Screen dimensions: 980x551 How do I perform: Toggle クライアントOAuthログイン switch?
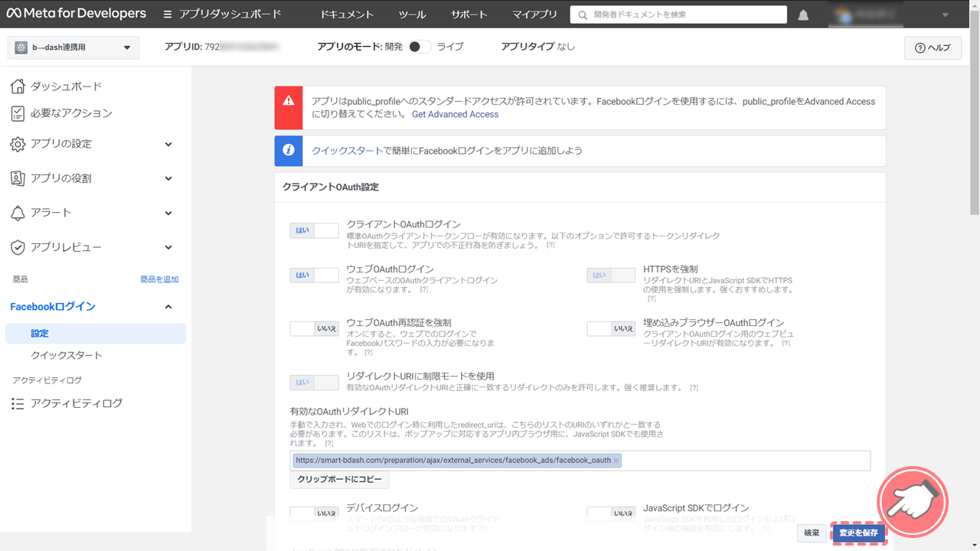pos(314,230)
